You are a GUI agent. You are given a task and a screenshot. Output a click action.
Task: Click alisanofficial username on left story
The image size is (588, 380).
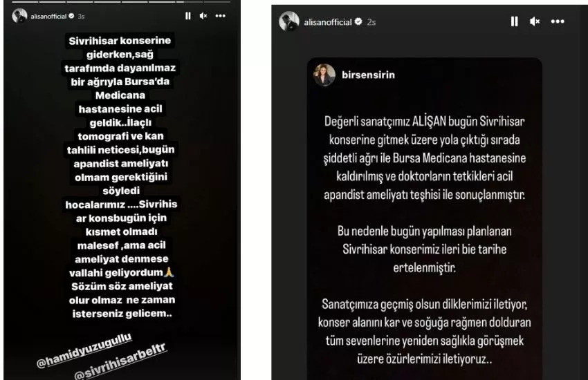point(48,16)
